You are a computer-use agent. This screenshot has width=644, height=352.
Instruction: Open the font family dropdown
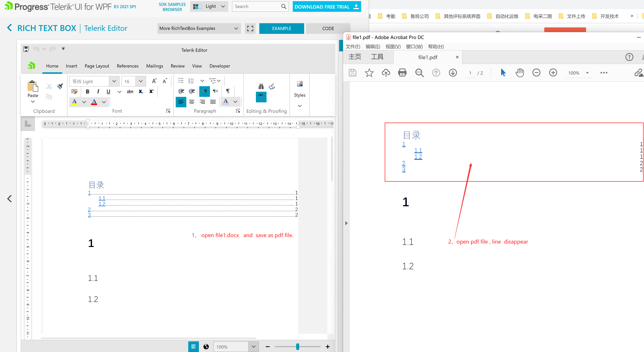tap(114, 81)
